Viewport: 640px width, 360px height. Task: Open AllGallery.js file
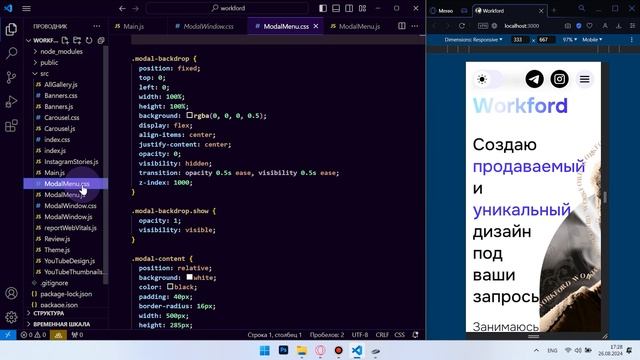coord(60,84)
